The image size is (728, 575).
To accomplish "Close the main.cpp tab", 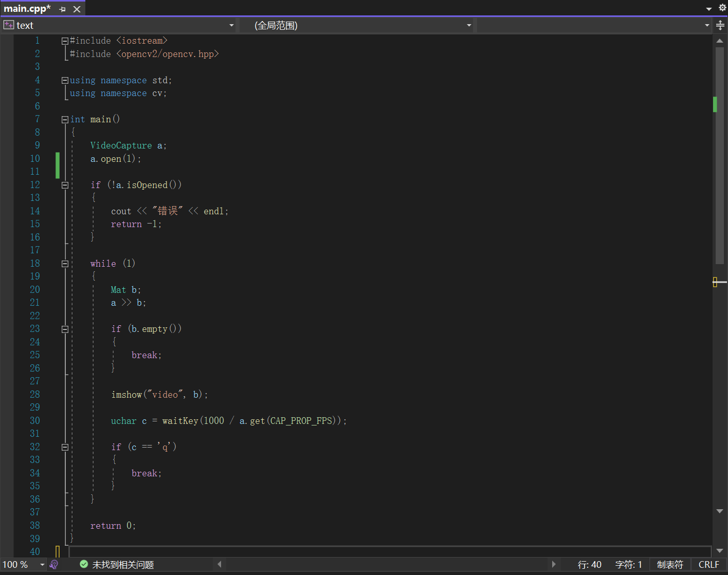I will tap(77, 9).
